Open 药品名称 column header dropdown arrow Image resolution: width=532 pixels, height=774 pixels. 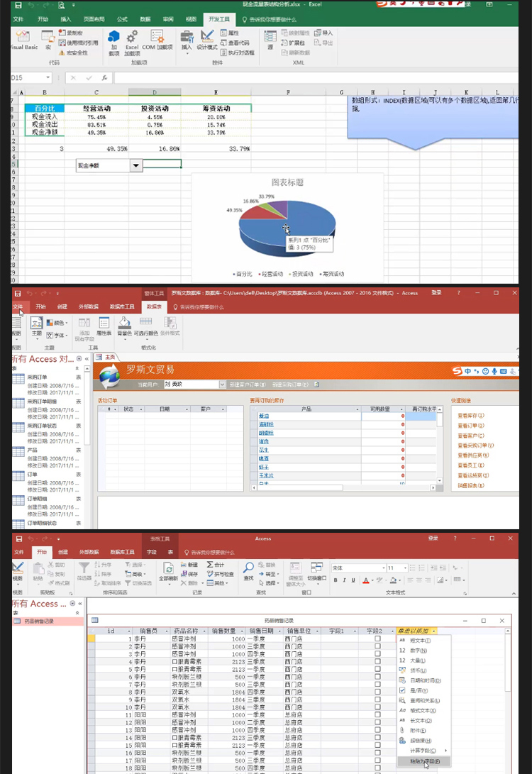pyautogui.click(x=205, y=631)
